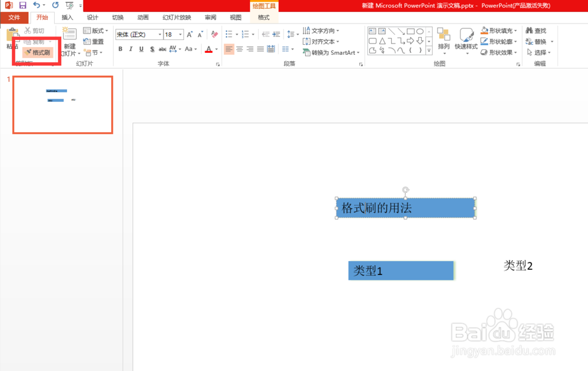Toggle underline formatting

click(x=141, y=49)
